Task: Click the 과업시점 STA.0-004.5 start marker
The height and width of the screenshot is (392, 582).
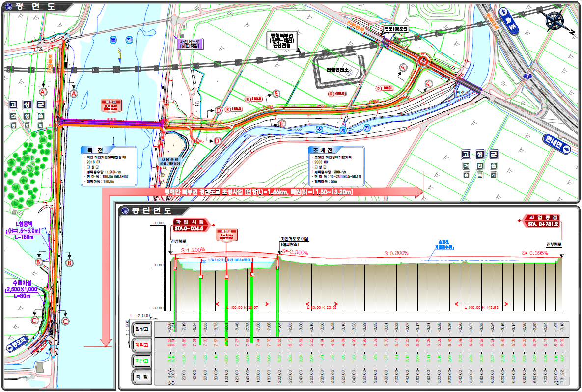Action: click(191, 224)
